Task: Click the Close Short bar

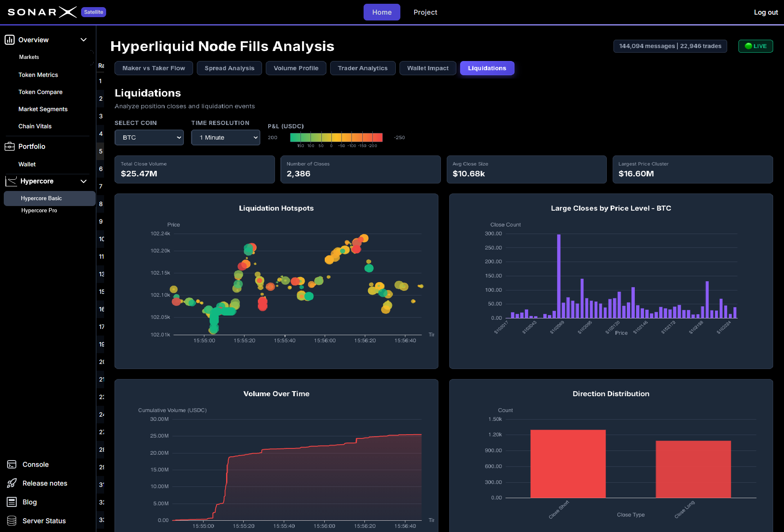Action: 568,464
